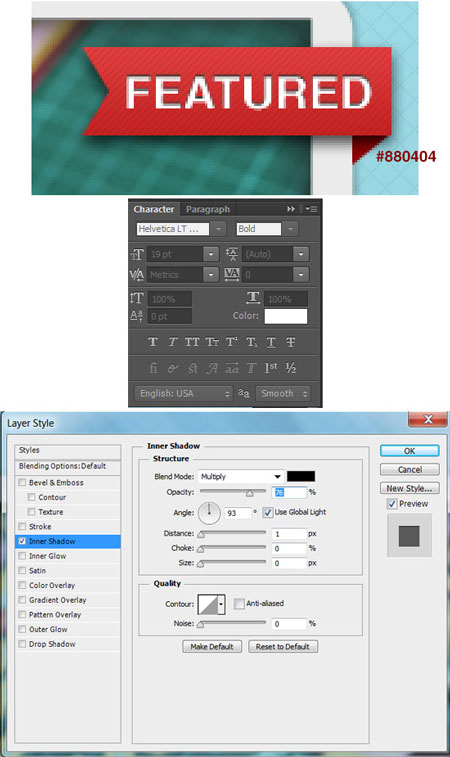Toggle Use Global Light checkbox

(267, 512)
